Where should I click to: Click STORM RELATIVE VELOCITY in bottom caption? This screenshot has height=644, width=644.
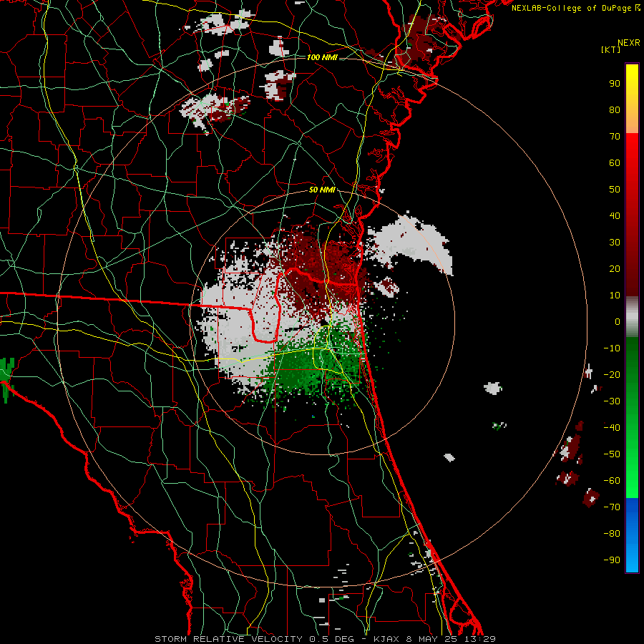tap(228, 639)
